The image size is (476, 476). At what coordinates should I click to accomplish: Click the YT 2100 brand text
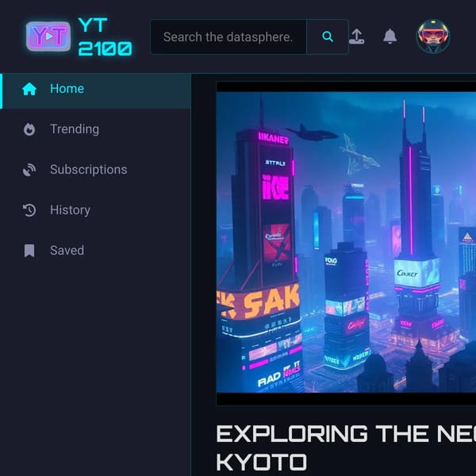[105, 36]
